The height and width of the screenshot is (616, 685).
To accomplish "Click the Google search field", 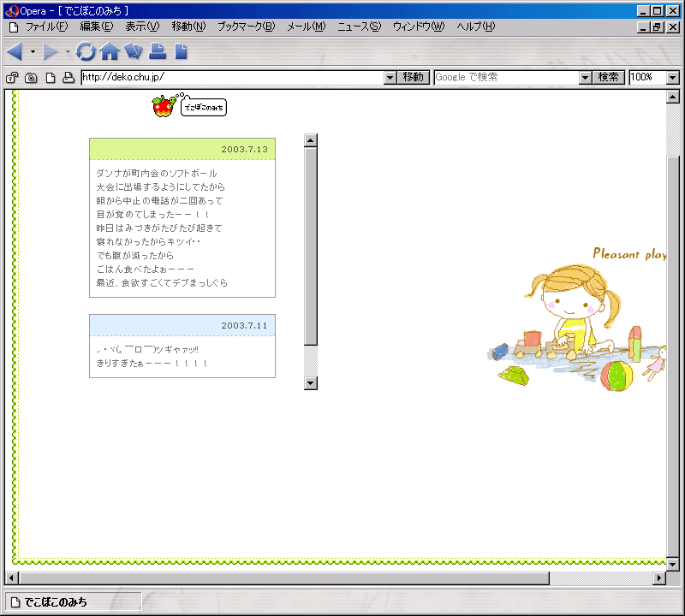I will tap(507, 77).
